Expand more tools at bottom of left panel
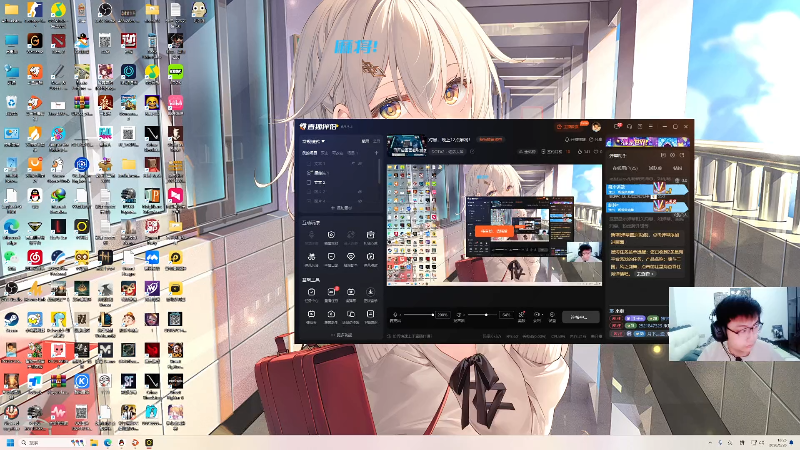The height and width of the screenshot is (450, 800). [342, 335]
